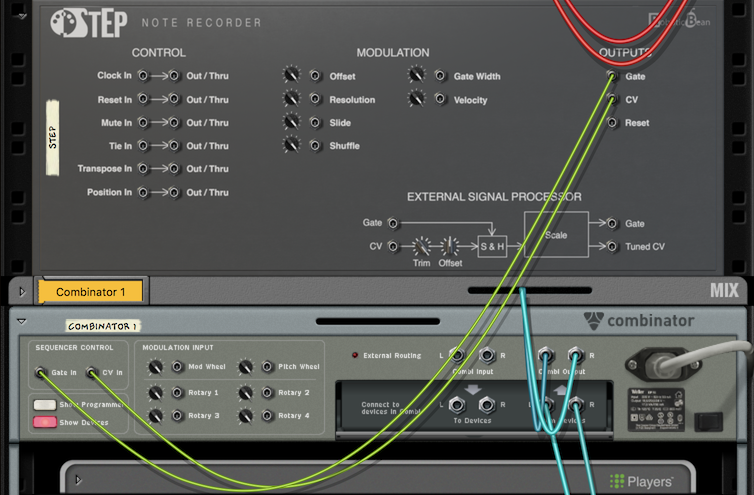This screenshot has height=495, width=754.
Task: Click the Transpose Out/Thru jack
Action: pos(174,168)
